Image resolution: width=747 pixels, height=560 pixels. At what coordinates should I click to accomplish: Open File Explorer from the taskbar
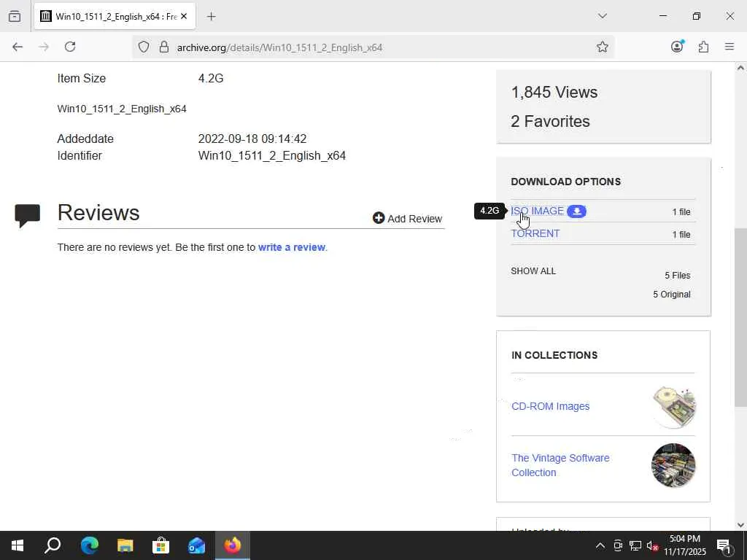(125, 545)
